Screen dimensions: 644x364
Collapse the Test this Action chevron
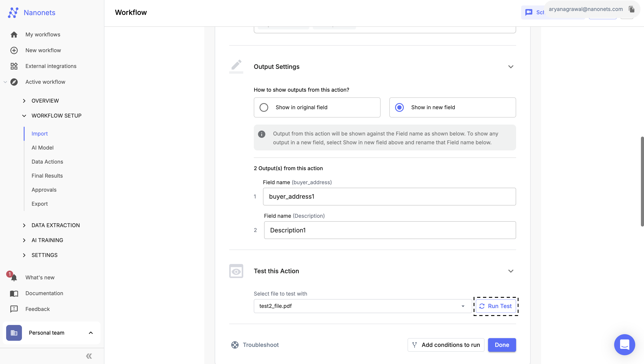[x=511, y=271]
